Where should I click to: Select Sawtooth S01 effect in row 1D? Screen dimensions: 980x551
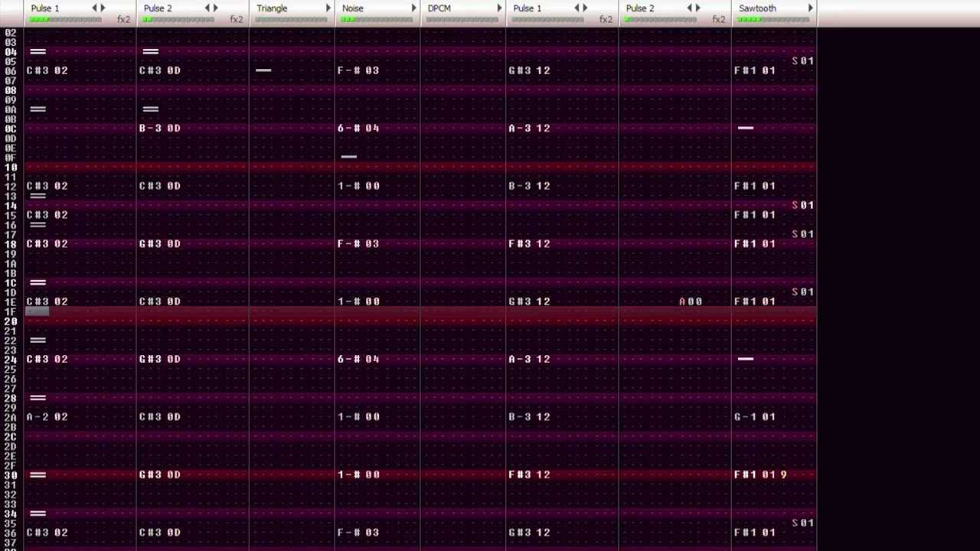click(x=802, y=292)
